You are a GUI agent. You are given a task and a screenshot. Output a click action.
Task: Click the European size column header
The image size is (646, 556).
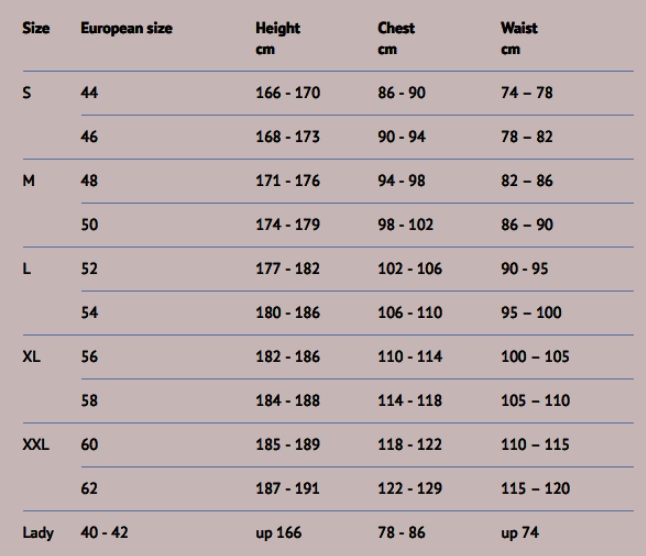point(126,28)
